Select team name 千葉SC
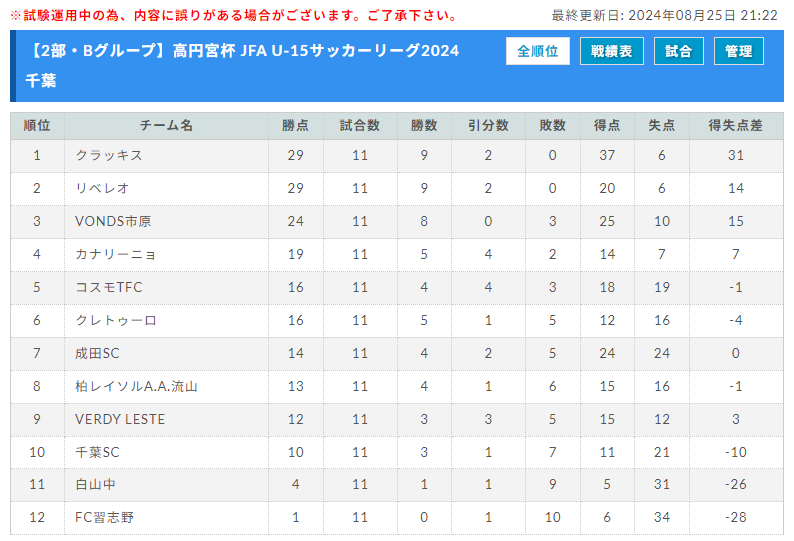Viewport: 794px width, 541px height. tap(97, 452)
